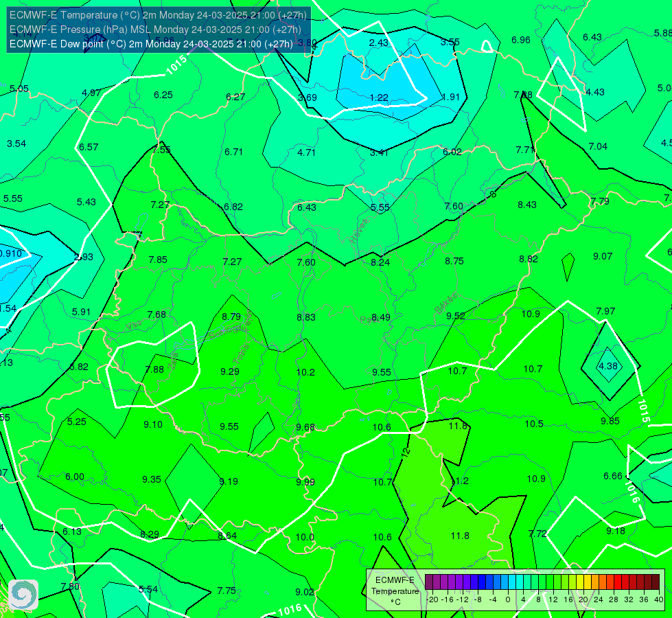Click the map value "6.71"
Screen dimensions: 672x618
pyautogui.click(x=233, y=152)
